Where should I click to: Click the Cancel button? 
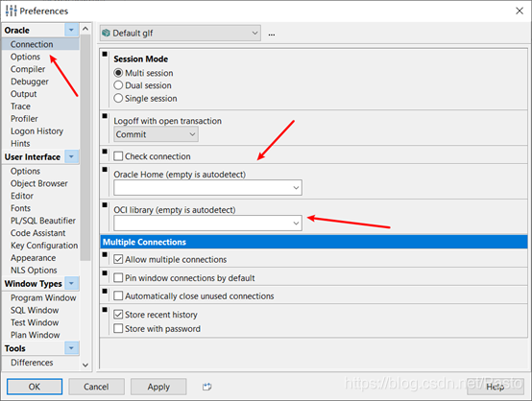(x=96, y=387)
